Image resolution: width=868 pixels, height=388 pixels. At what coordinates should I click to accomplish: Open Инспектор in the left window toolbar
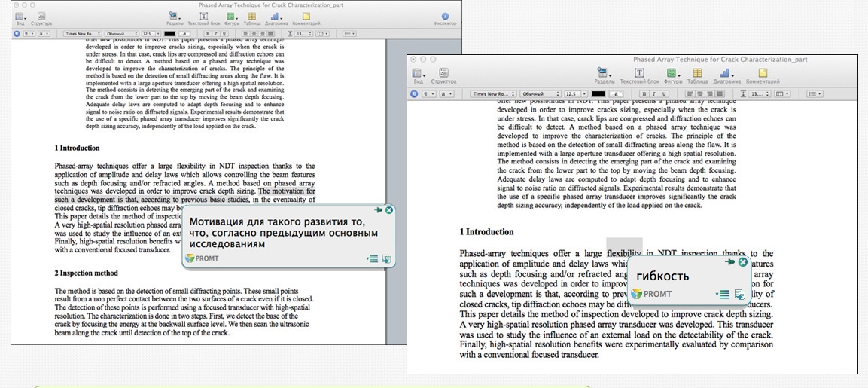[x=444, y=17]
